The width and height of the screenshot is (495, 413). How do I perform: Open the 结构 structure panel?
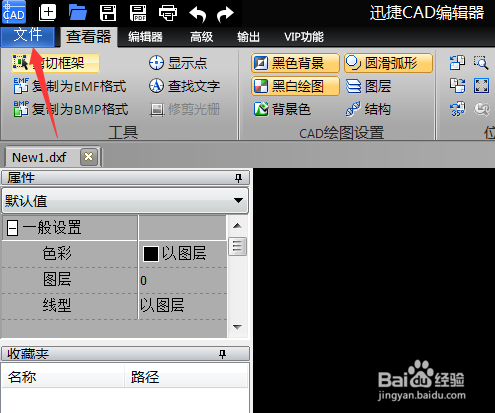click(x=368, y=109)
